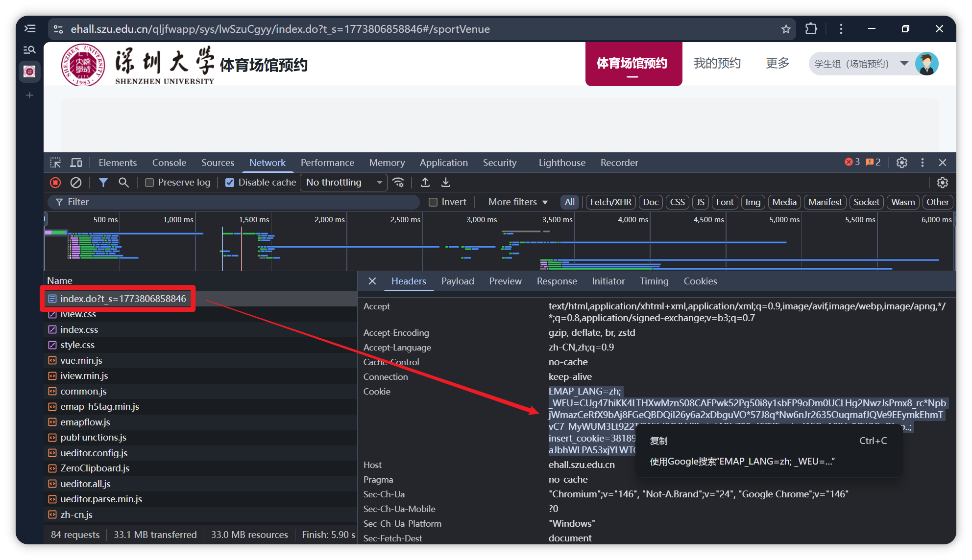The width and height of the screenshot is (972, 560).
Task: Expand the More filters dropdown
Action: point(518,202)
